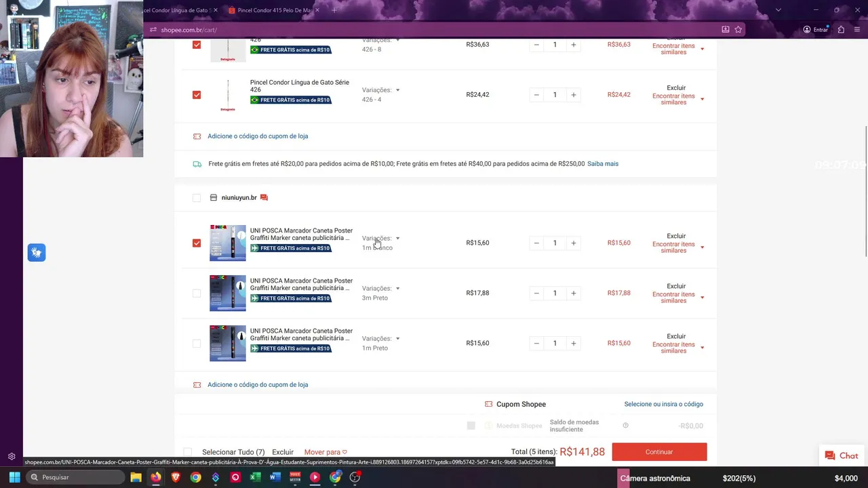Toggle Moedas Shopee checkbox
The width and height of the screenshot is (868, 488).
(471, 426)
